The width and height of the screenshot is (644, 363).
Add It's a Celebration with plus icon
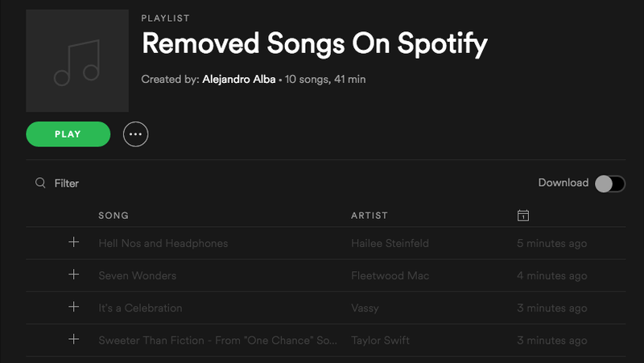(73, 307)
